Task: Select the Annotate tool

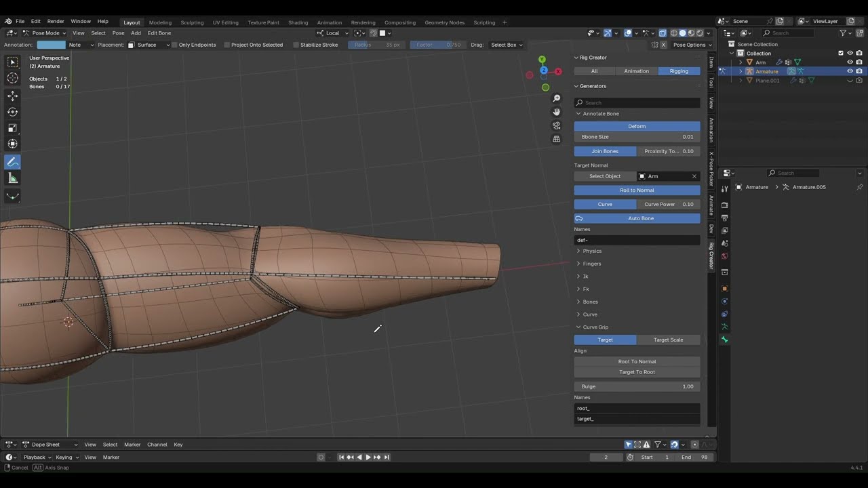Action: pos(12,162)
